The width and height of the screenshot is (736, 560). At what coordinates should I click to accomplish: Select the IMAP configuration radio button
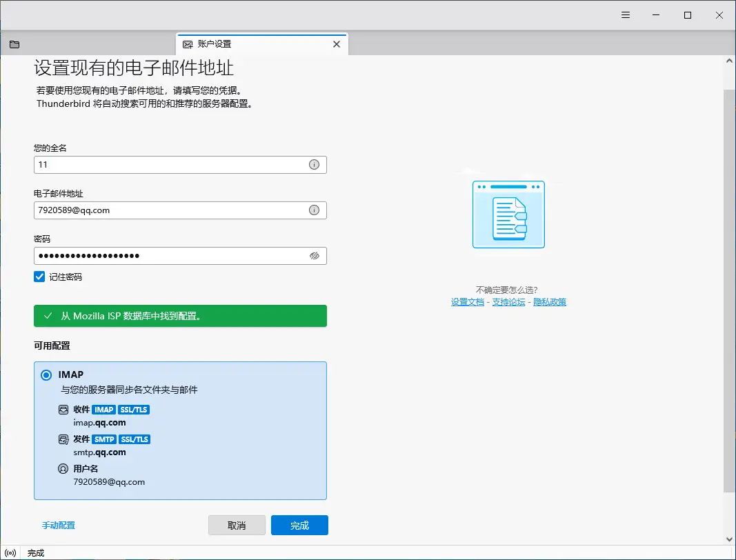(46, 375)
